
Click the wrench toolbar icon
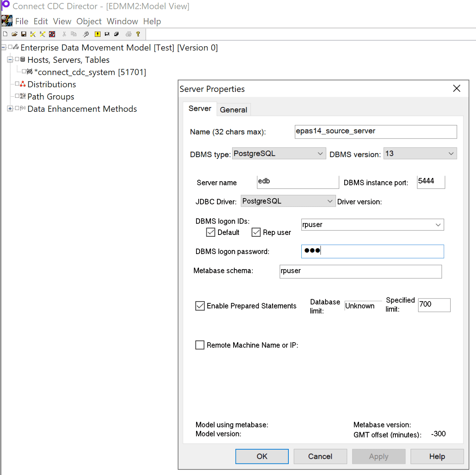point(86,34)
